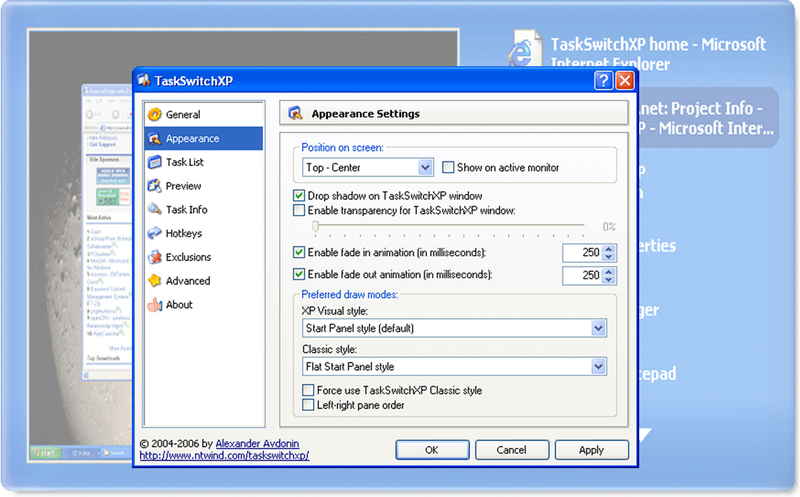Select TaskSwitchXP home task in background list
Image resolution: width=800 pixels, height=497 pixels.
(658, 53)
